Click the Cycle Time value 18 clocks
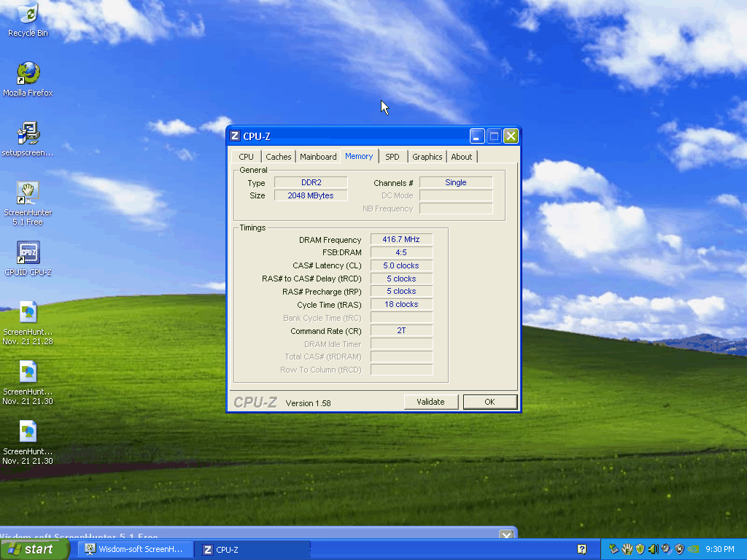 (402, 304)
